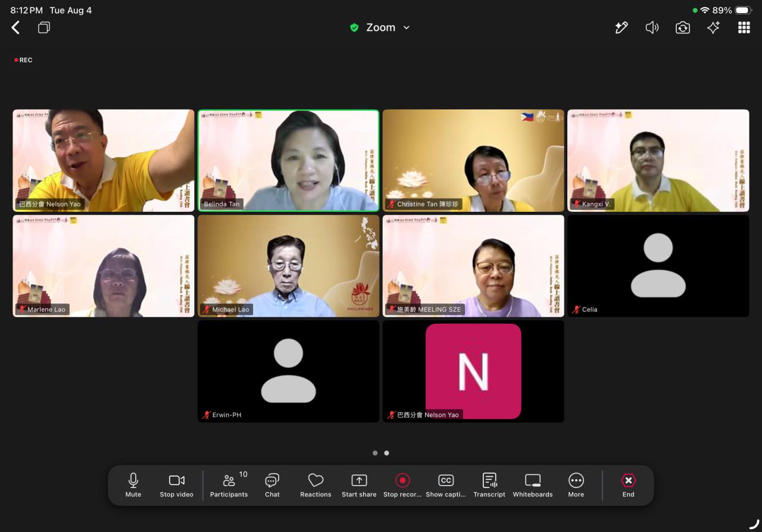The height and width of the screenshot is (532, 762).
Task: Mute the microphone
Action: 133,485
